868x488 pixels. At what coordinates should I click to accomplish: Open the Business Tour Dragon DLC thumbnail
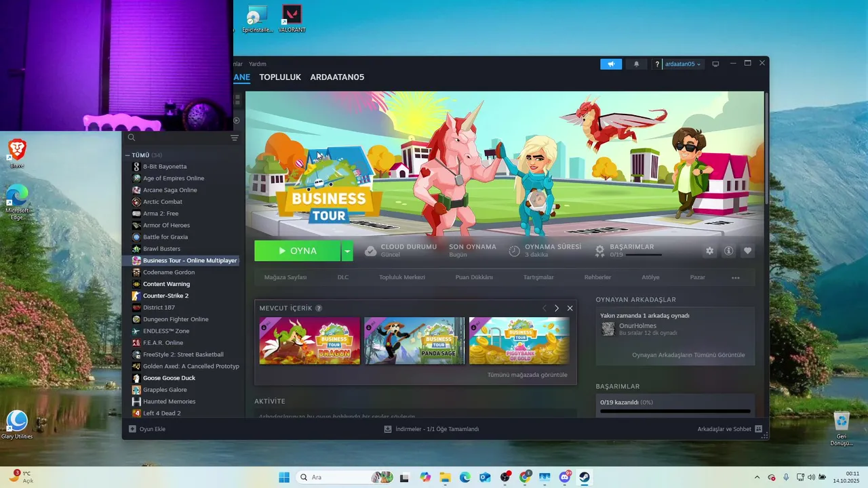[310, 341]
